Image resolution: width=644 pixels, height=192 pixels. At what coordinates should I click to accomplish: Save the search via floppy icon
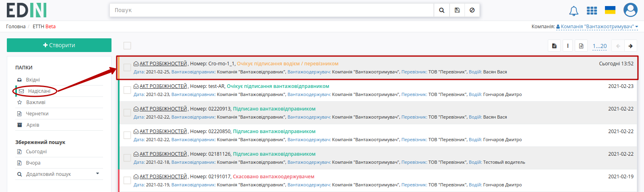(x=457, y=10)
